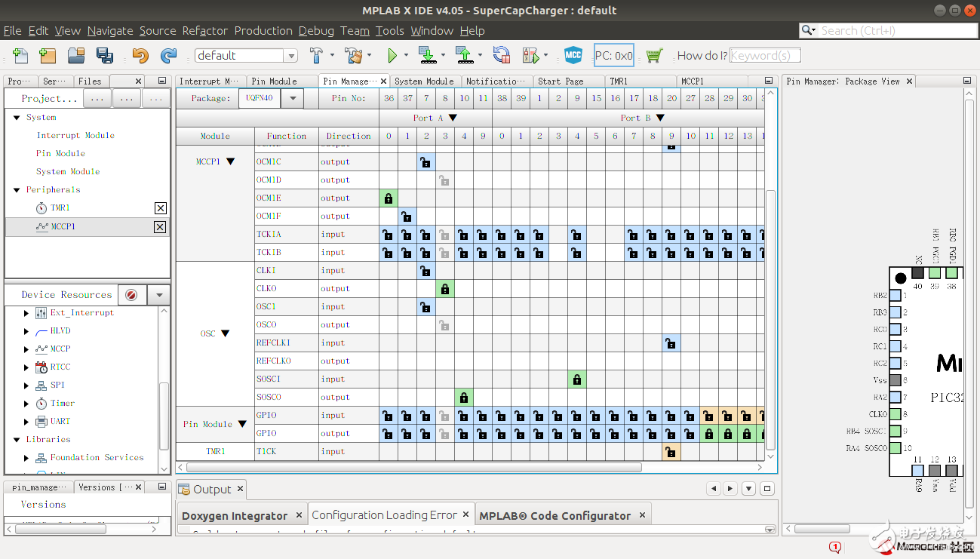This screenshot has width=980, height=559.
Task: Click the green SOSCI lock cell
Action: 577,379
